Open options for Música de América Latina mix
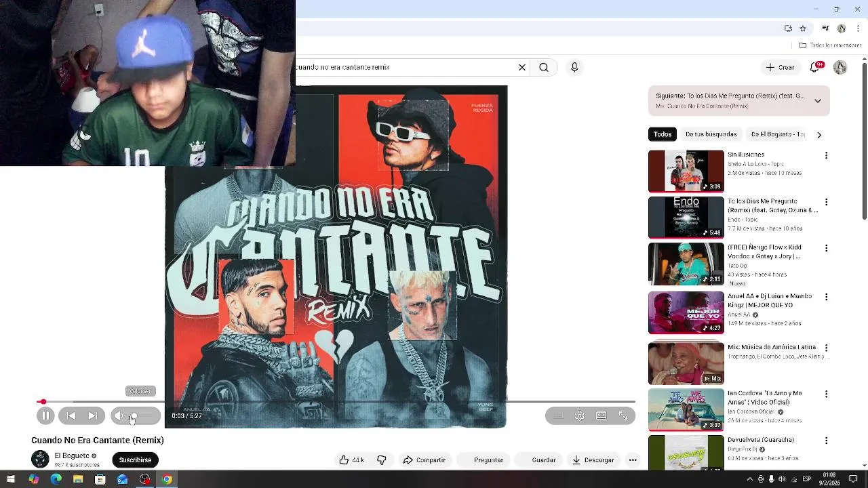Screen dimensions: 868x488 826,348
